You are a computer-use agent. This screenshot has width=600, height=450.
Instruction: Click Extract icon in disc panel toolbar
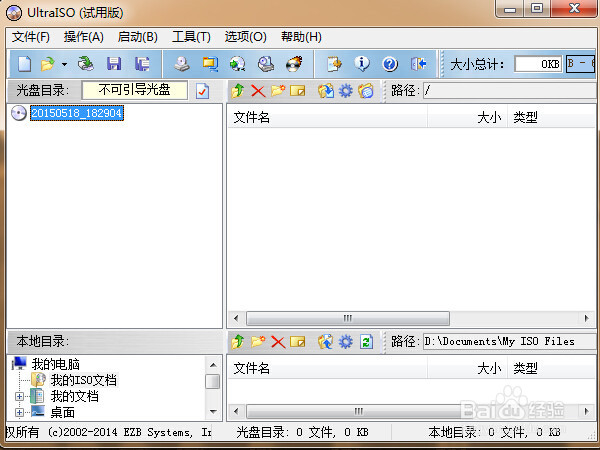326,91
